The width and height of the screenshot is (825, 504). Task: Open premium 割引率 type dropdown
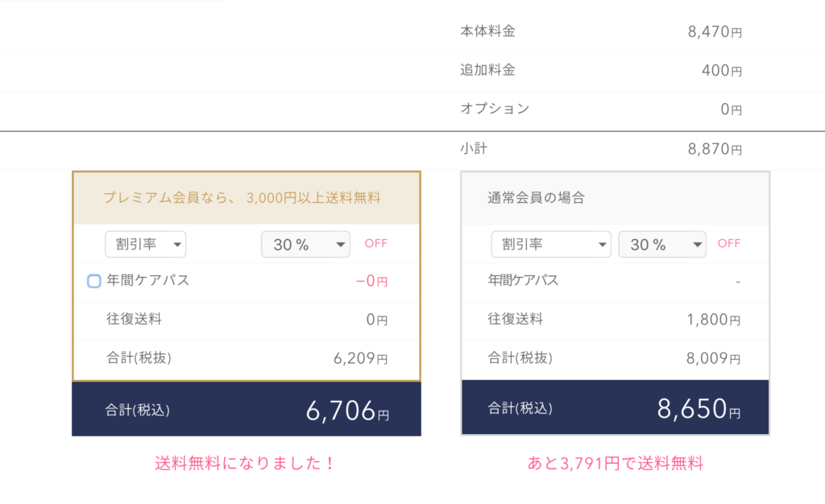point(145,245)
